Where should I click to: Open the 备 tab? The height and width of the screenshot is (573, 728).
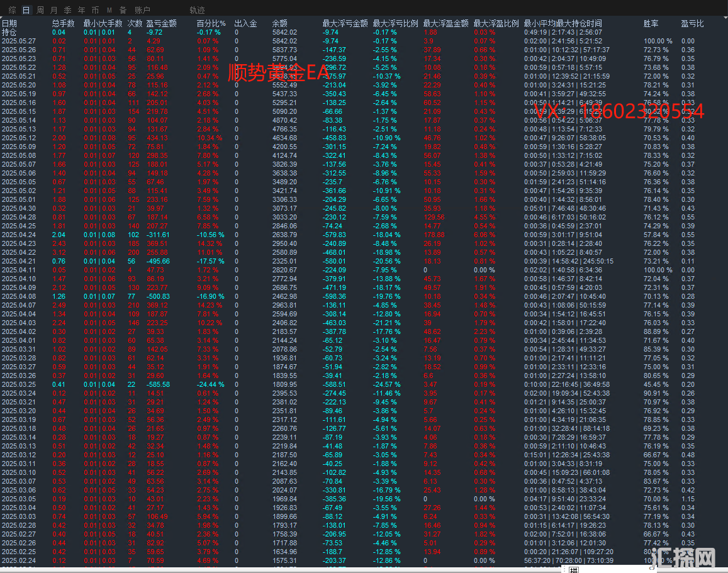123,10
